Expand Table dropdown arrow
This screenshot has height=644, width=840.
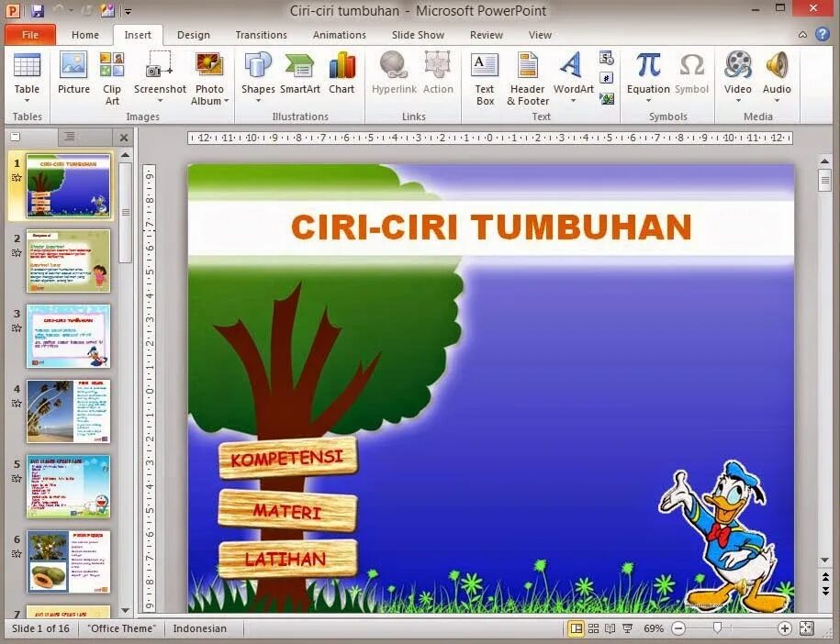pyautogui.click(x=27, y=101)
